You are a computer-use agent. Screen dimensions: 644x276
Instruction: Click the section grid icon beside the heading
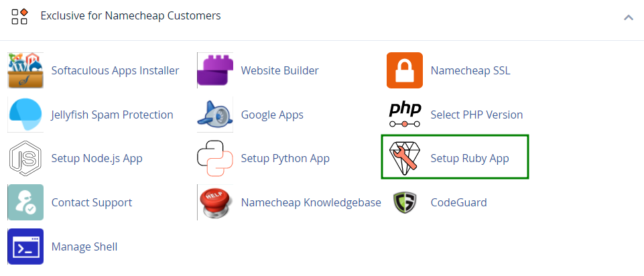pos(19,16)
